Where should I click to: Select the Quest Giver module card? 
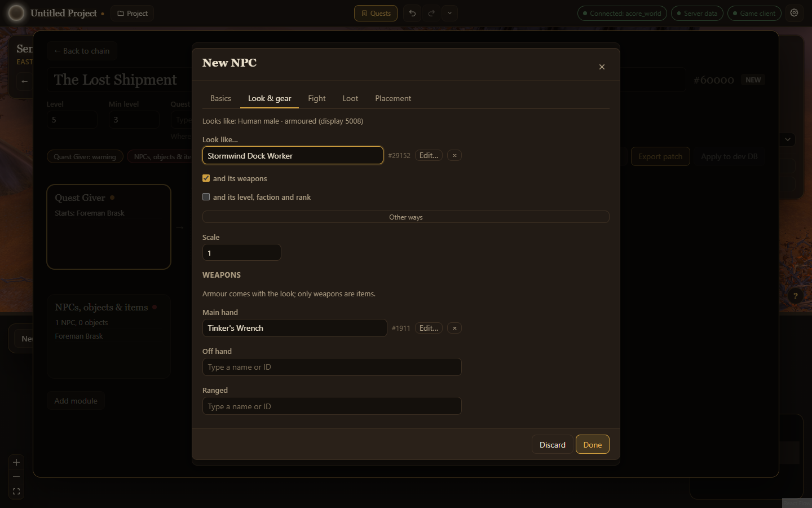[109, 227]
